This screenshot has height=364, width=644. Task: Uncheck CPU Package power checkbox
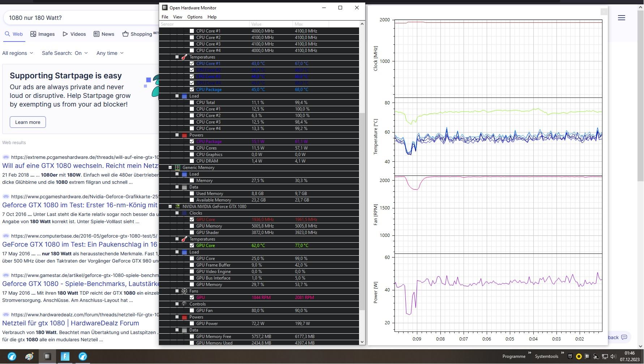click(x=192, y=142)
